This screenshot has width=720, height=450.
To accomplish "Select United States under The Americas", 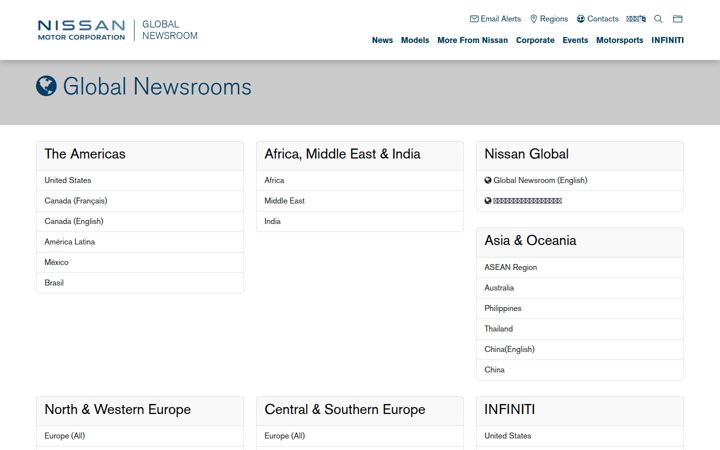I will tap(140, 180).
